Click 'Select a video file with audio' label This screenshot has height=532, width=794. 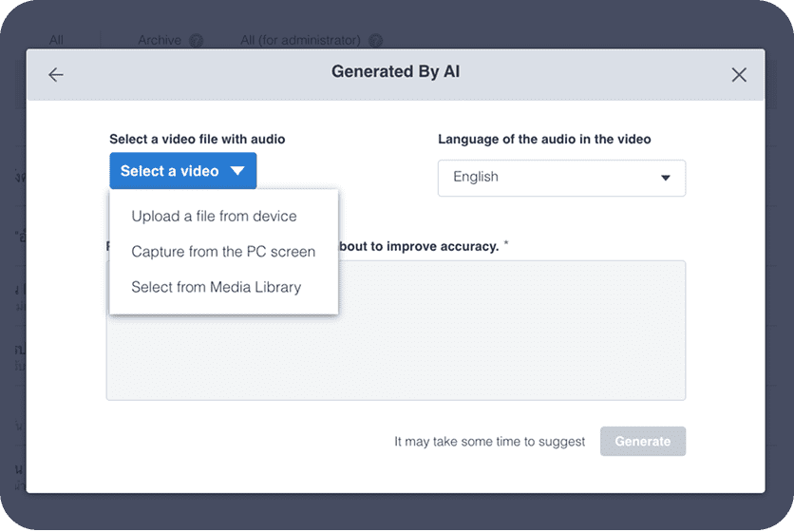tap(197, 140)
